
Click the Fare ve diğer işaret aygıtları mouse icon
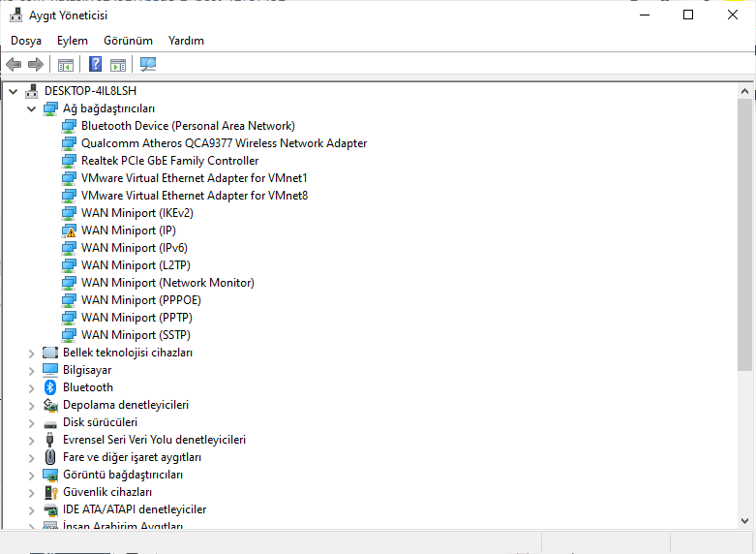(x=50, y=457)
